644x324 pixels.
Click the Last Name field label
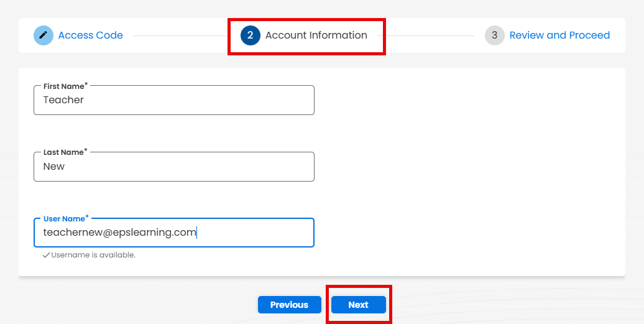pos(64,152)
